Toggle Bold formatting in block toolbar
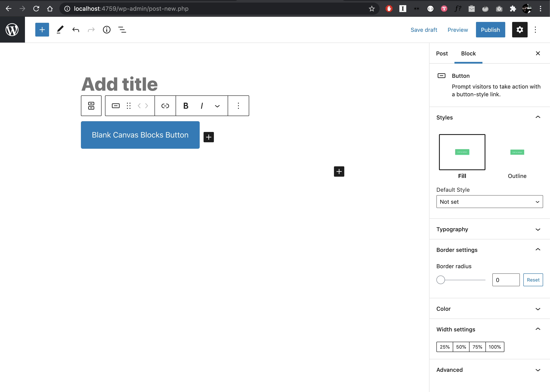Image resolution: width=550 pixels, height=392 pixels. click(185, 106)
